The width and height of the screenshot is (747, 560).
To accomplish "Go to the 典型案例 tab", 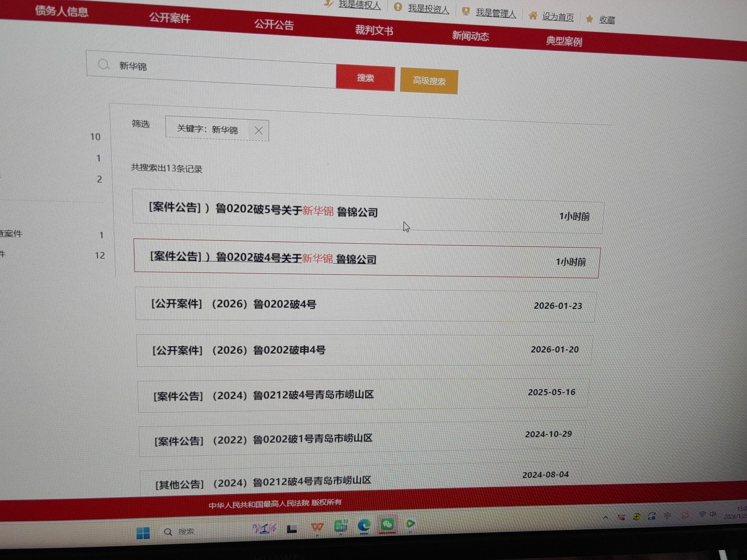I will (564, 41).
